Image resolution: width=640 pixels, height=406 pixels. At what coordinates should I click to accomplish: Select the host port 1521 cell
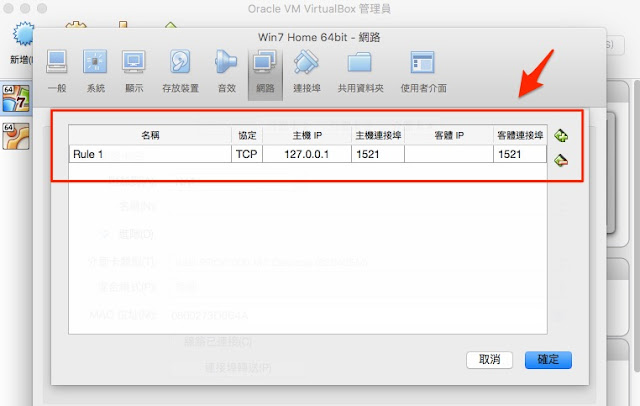pos(378,154)
